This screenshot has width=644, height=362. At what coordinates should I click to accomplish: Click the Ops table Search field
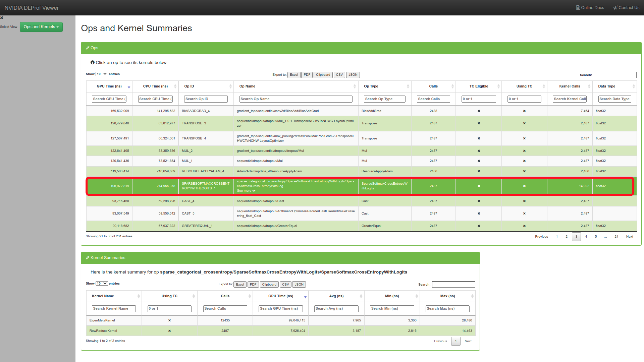615,75
